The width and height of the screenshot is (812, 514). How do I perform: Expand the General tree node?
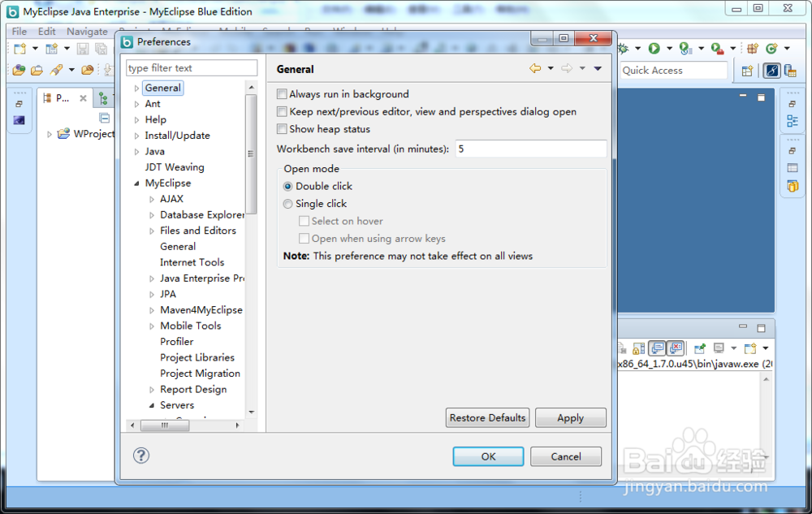tap(136, 88)
